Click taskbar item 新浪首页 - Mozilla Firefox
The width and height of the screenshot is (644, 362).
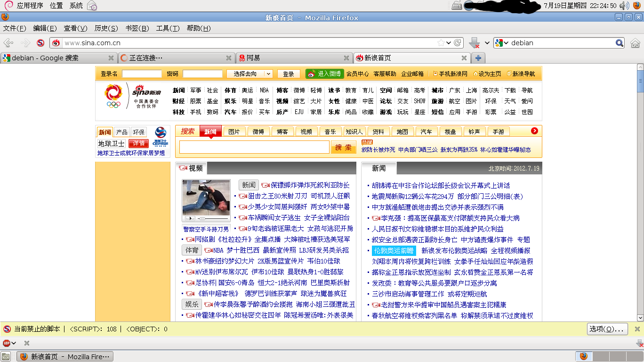65,356
